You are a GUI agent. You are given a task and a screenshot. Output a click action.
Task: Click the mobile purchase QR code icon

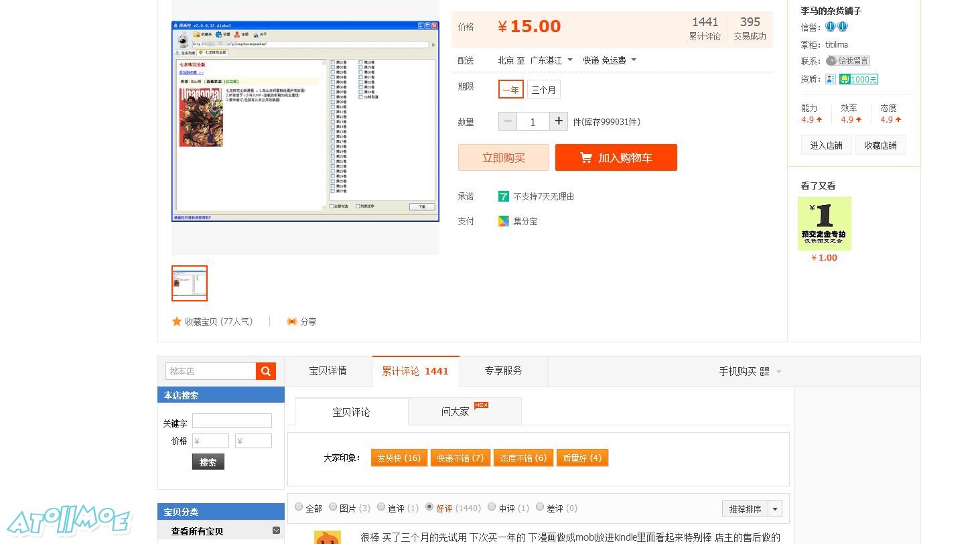click(x=764, y=371)
